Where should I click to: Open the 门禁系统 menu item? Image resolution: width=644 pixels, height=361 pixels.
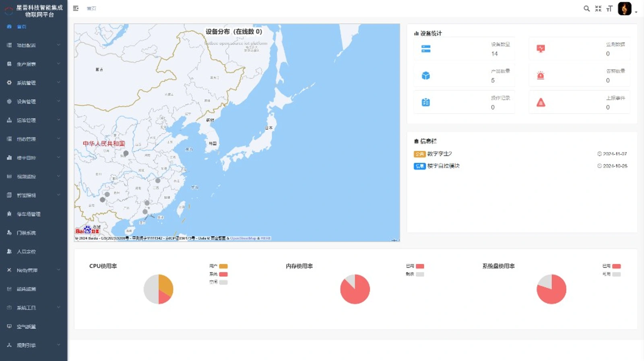(x=34, y=232)
